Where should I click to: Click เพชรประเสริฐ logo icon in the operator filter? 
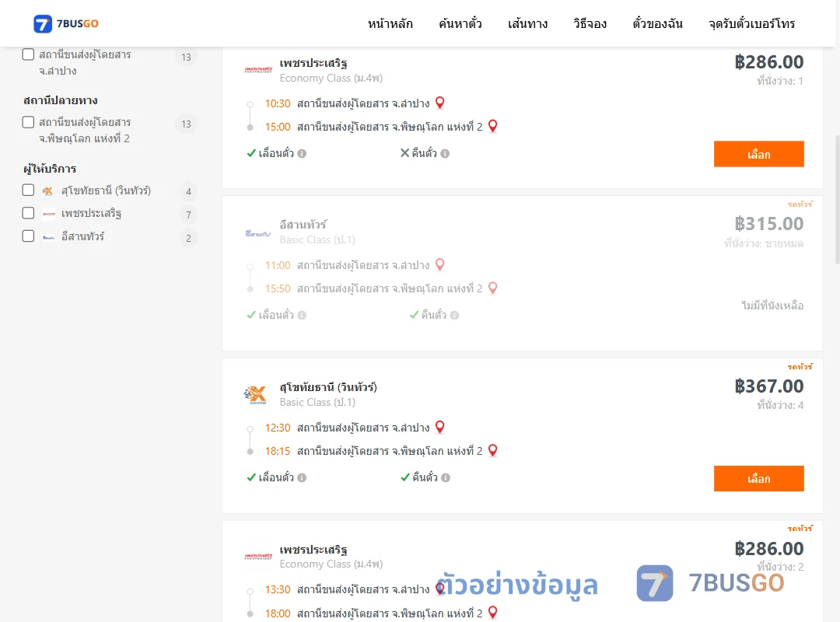(x=49, y=214)
